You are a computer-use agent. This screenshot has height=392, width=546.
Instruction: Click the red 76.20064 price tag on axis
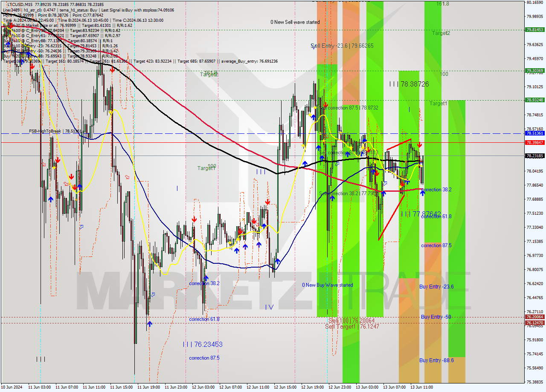click(x=535, y=317)
